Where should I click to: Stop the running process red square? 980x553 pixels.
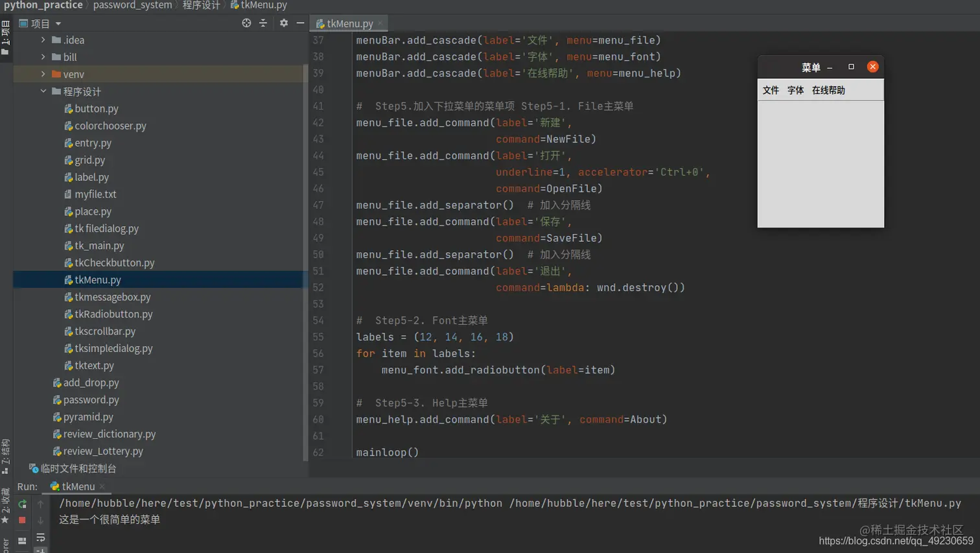(x=22, y=520)
